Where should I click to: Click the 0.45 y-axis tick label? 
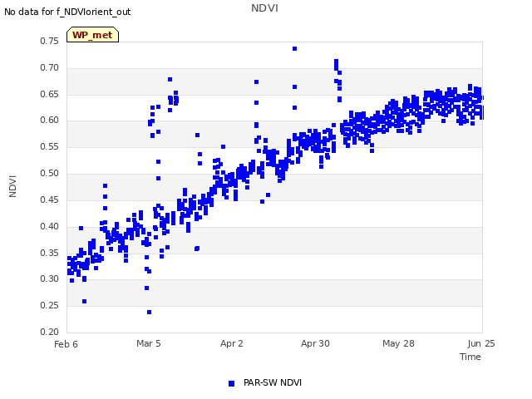coord(50,199)
